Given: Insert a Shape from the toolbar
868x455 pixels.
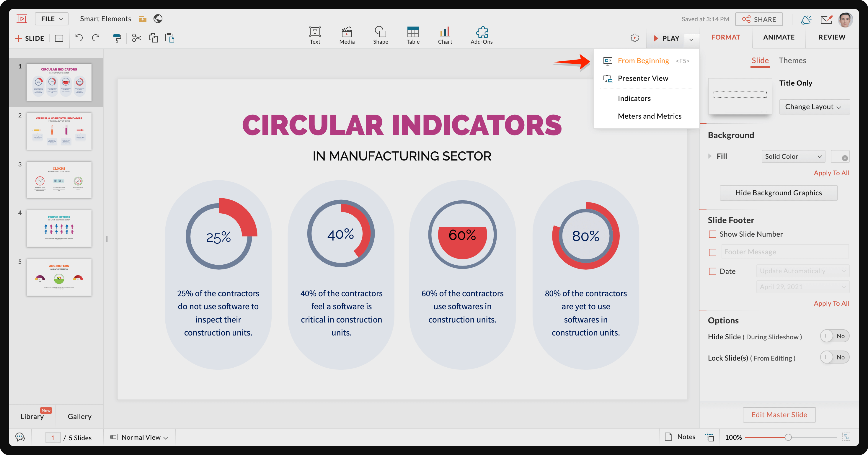Looking at the screenshot, I should click(x=381, y=35).
